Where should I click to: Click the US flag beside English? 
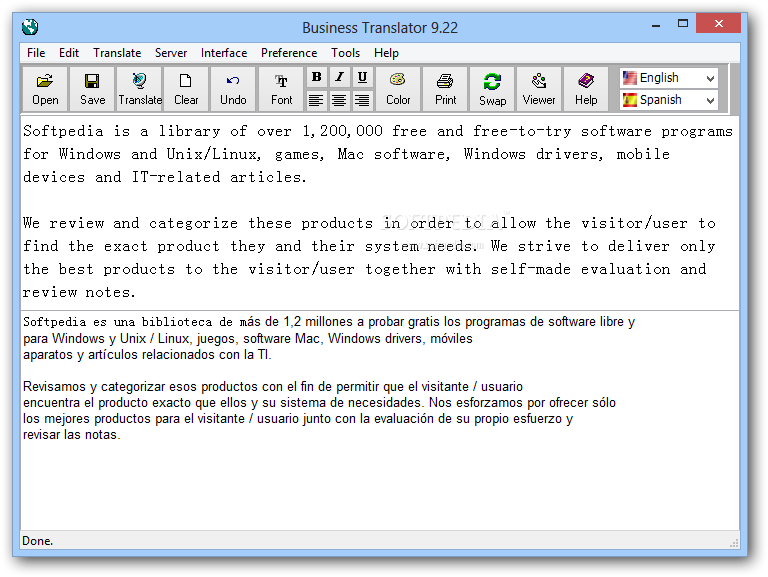click(629, 78)
